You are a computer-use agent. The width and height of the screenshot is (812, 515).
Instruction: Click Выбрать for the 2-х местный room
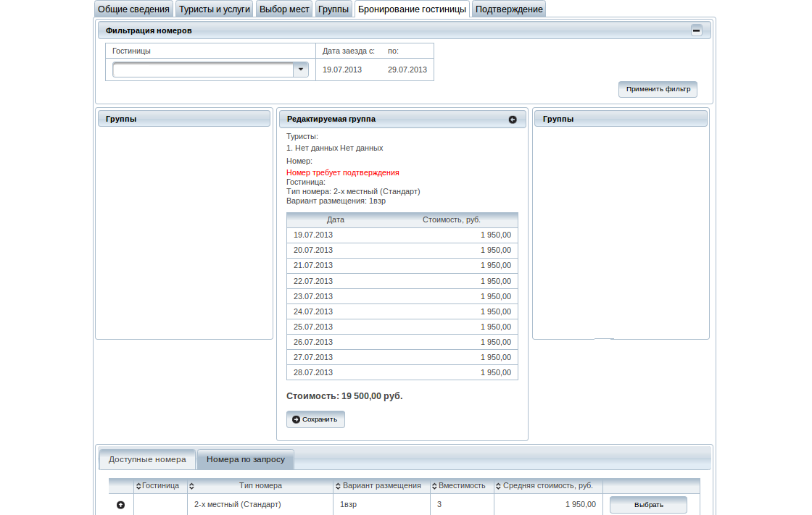coord(648,505)
